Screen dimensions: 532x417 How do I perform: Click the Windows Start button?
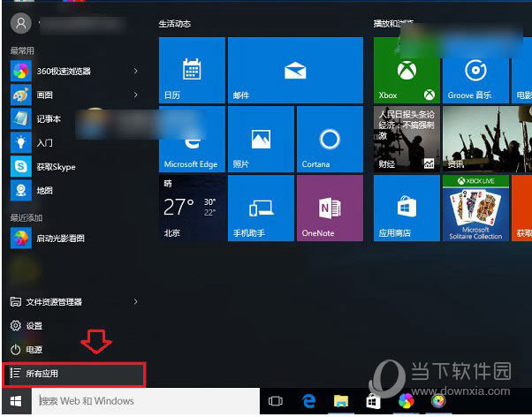point(16,401)
